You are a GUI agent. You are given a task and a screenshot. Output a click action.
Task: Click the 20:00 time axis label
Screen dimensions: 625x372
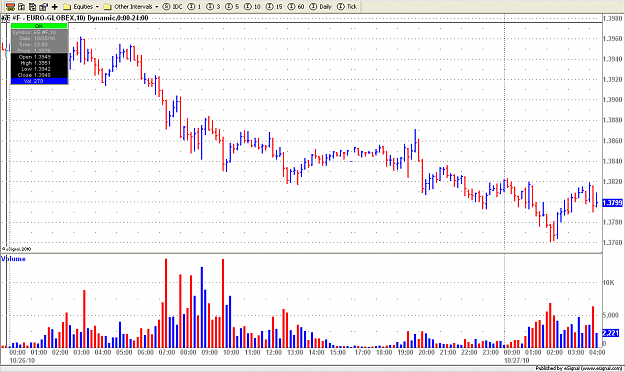point(426,352)
